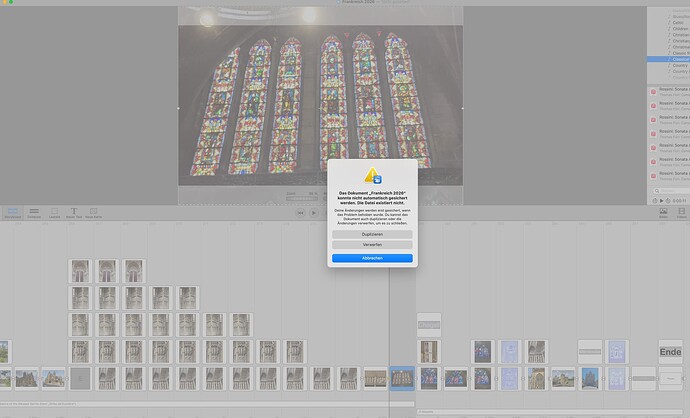Select the gray placeholder slide in storyboard
Screen dimensions: 690x418
coord(80,378)
